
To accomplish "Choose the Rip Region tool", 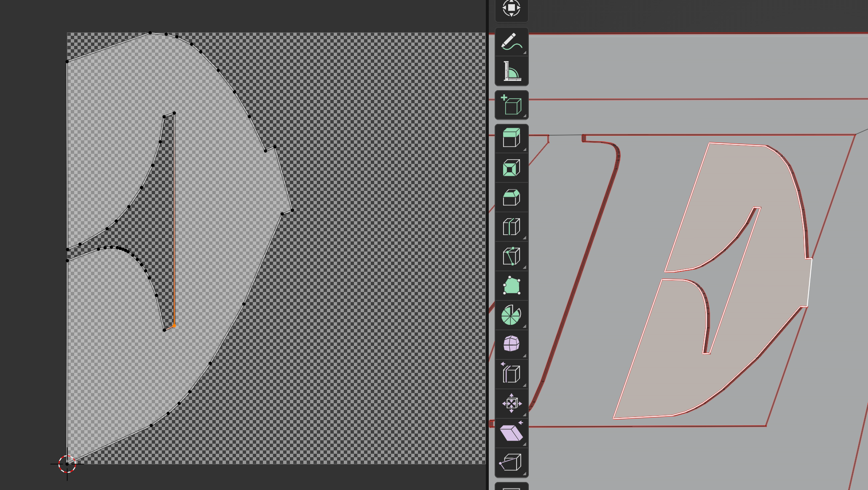I will pos(512,463).
